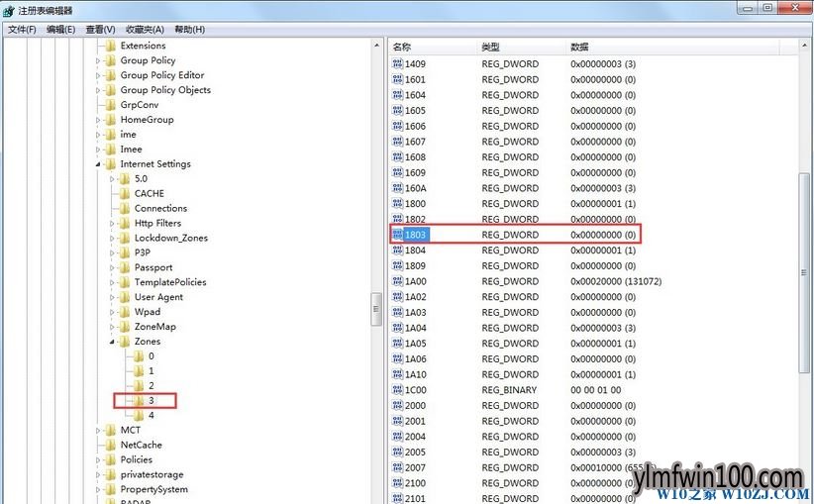Screen dimensions: 814x504
Task: Click REG_BINARY type cell
Action: coord(509,390)
